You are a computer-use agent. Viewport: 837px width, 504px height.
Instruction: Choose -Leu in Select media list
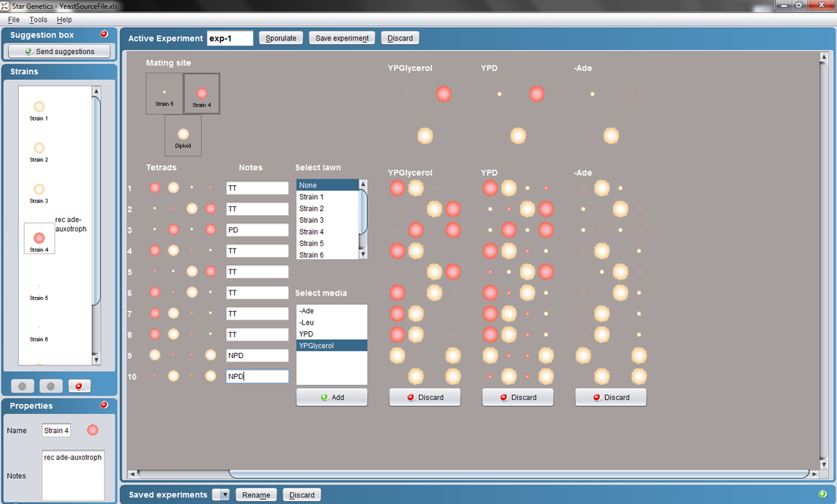(x=307, y=322)
